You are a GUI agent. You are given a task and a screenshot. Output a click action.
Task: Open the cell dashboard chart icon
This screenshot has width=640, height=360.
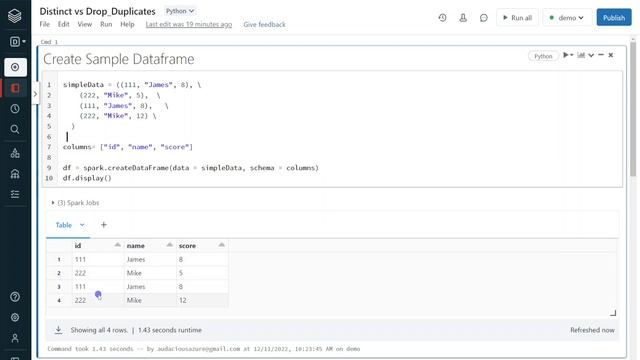click(581, 55)
